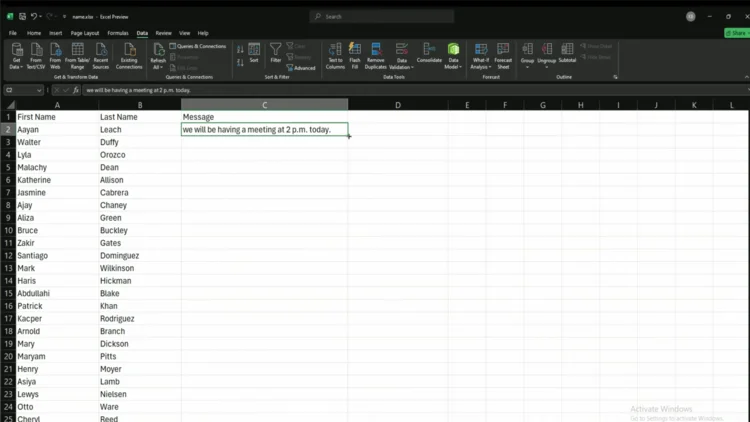Click Remove Duplicates
Screen dimensions: 750x422
pos(375,56)
